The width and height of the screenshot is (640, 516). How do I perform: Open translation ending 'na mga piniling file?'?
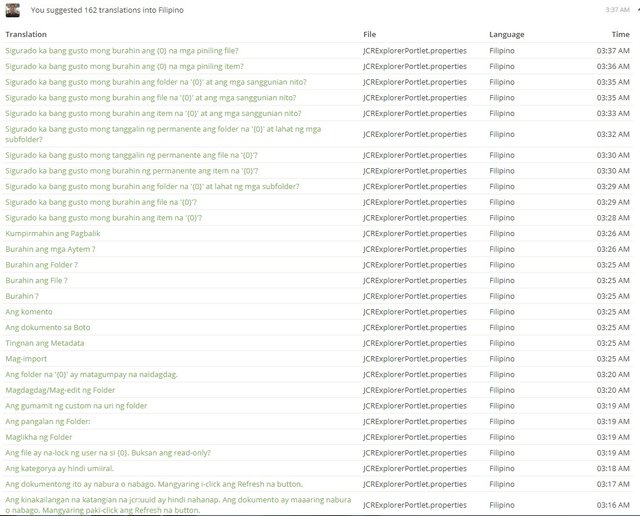click(x=122, y=51)
